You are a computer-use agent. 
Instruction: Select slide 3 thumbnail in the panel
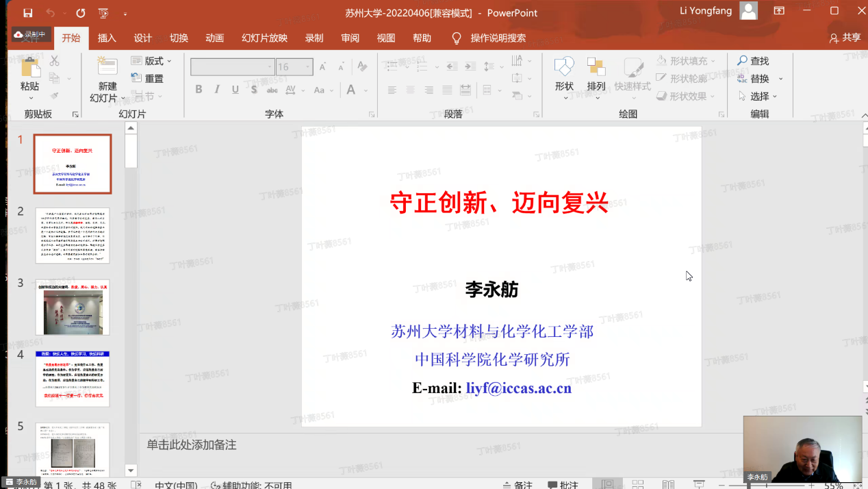point(73,308)
